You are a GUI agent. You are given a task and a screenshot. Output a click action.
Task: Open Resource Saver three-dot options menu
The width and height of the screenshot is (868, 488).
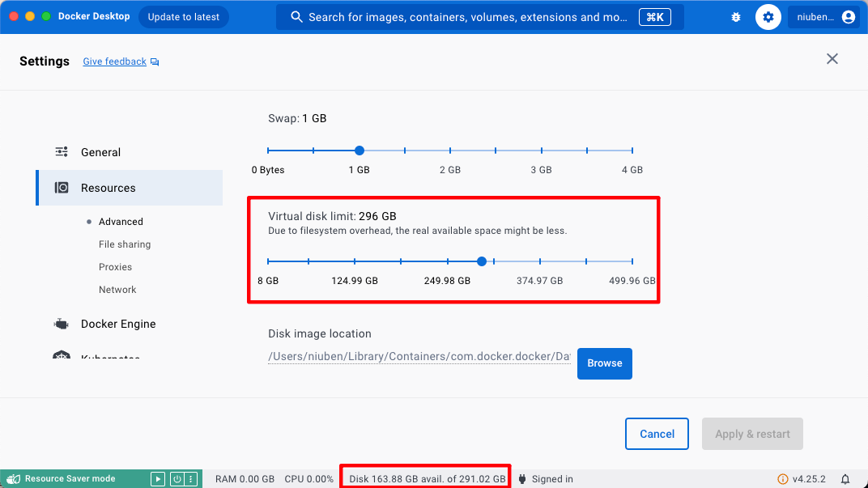[189, 478]
